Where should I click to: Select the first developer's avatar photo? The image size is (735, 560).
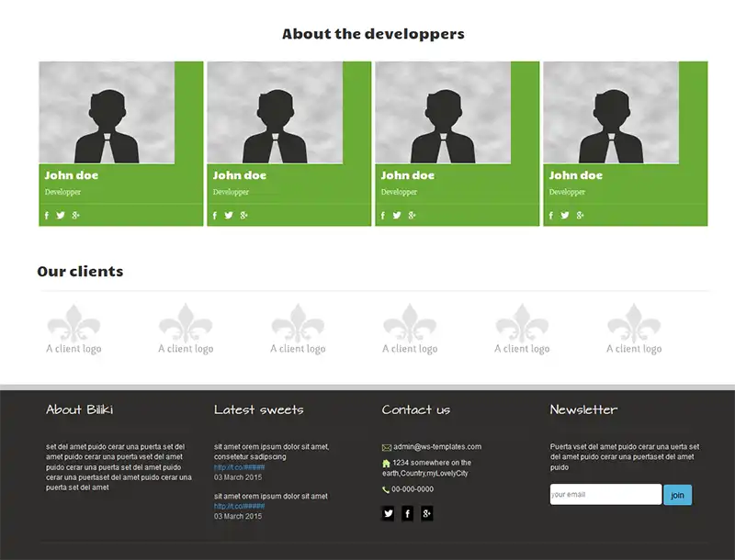[x=107, y=113]
